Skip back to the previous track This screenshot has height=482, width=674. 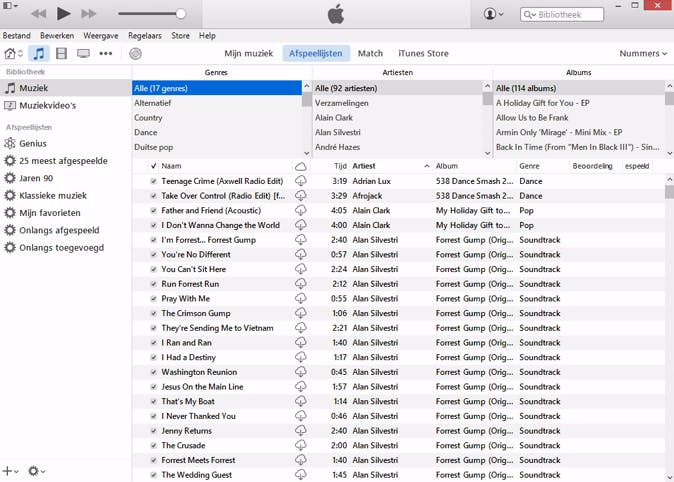pos(39,14)
